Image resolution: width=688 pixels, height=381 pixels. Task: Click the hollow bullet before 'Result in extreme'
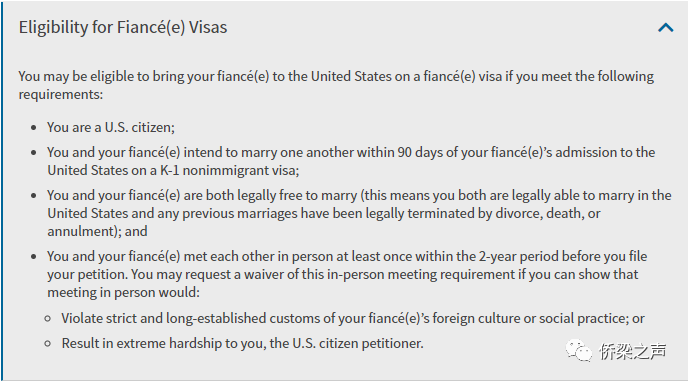click(x=48, y=344)
